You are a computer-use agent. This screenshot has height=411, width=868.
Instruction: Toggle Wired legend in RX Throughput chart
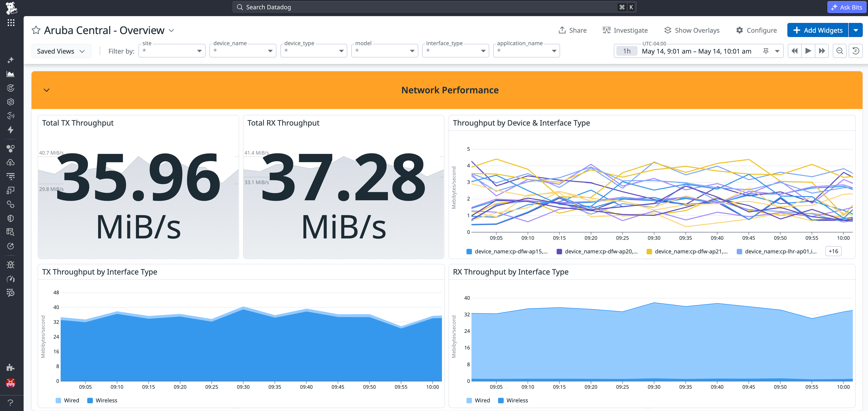pos(478,400)
